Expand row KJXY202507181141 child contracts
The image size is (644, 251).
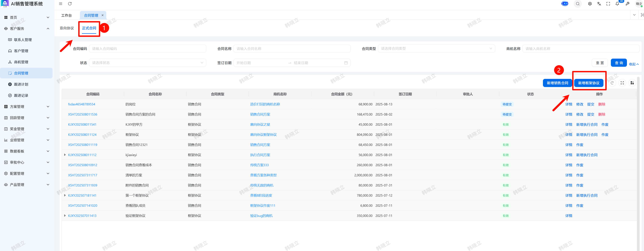tap(65, 195)
